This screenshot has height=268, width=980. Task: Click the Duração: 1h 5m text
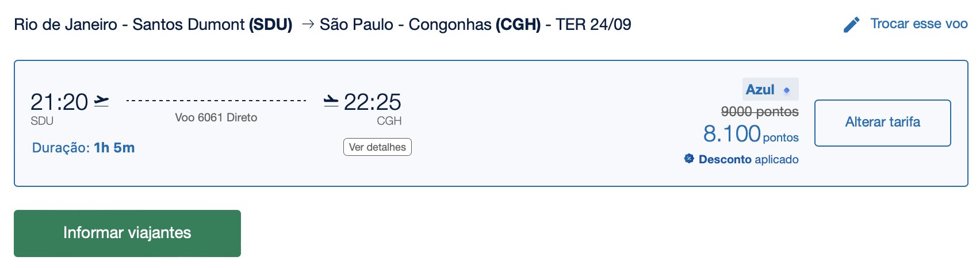click(x=83, y=148)
